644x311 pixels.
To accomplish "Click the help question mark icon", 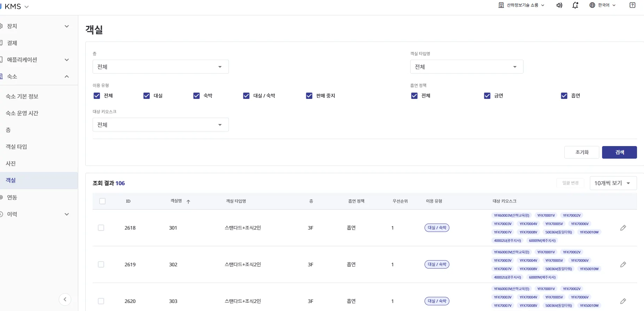I will click(632, 5).
